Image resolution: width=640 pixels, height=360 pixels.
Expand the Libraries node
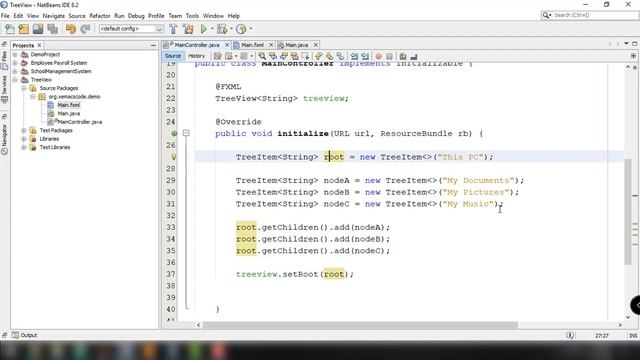pyautogui.click(x=24, y=139)
